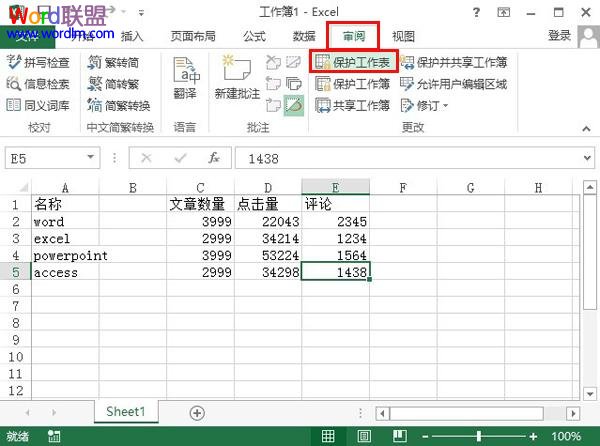Click the delete comment icon
This screenshot has width=600, height=446.
click(273, 62)
